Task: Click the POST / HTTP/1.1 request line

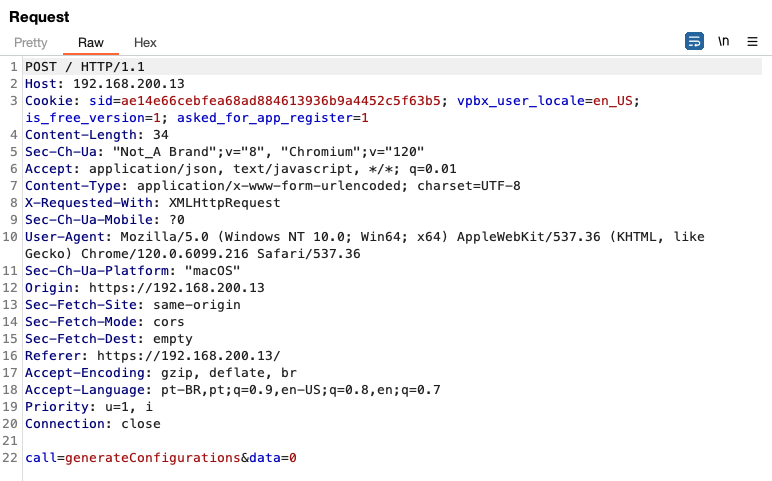Action: [x=85, y=67]
